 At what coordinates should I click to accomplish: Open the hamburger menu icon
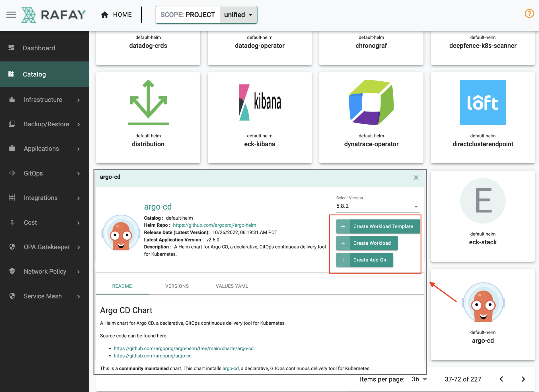11,15
